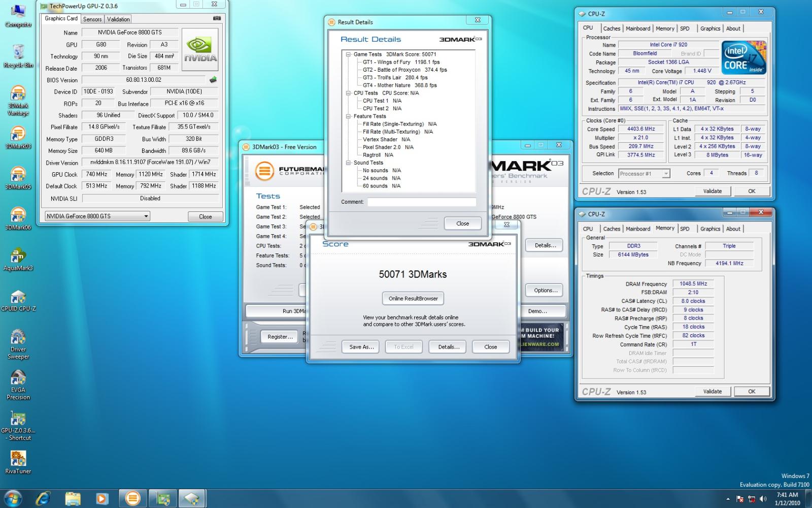This screenshot has width=812, height=508.
Task: Show hidden tray icons arrow
Action: [728, 499]
